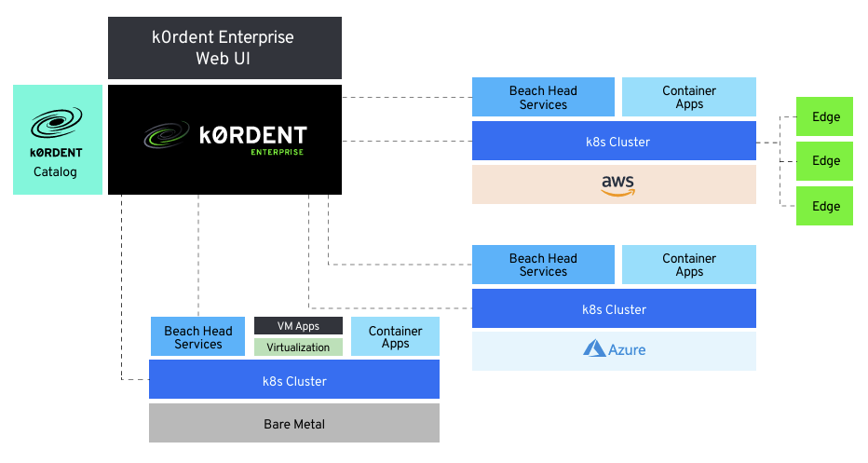Click the black k0rdent Enterprise box

pyautogui.click(x=224, y=140)
